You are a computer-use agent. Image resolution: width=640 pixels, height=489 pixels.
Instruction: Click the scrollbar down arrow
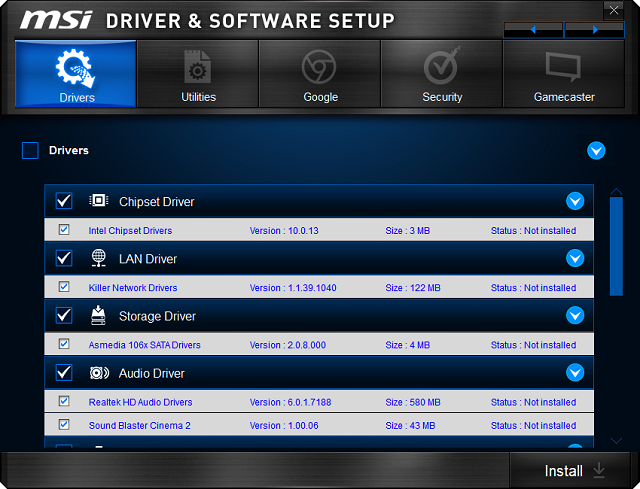click(x=616, y=441)
